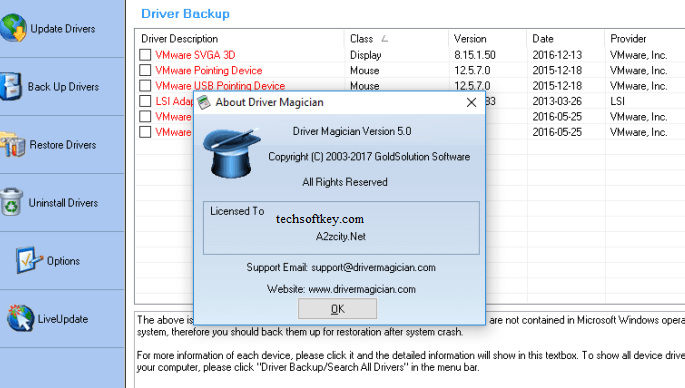
Task: Open Update Drivers globe icon
Action: [x=13, y=28]
